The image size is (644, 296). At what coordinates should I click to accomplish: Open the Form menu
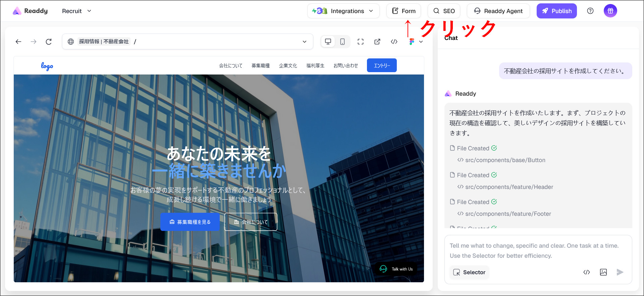(x=404, y=11)
